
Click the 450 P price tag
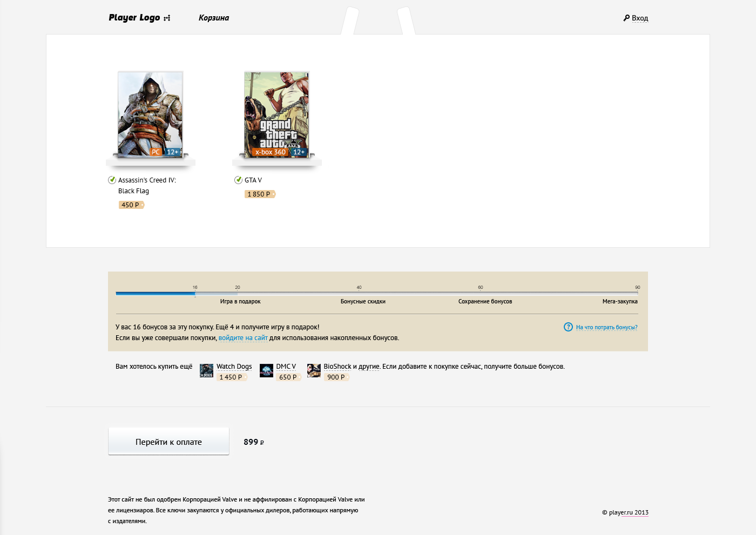[131, 205]
